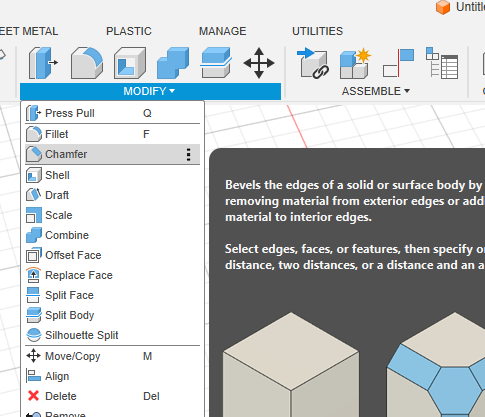The width and height of the screenshot is (485, 417).
Task: Open the MODIFY dropdown panel
Action: 150,91
